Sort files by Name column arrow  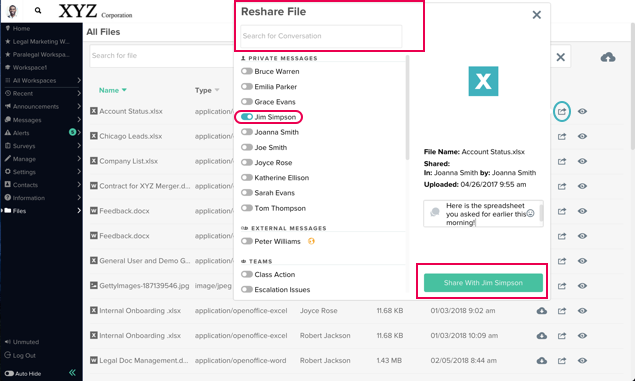[x=124, y=90]
